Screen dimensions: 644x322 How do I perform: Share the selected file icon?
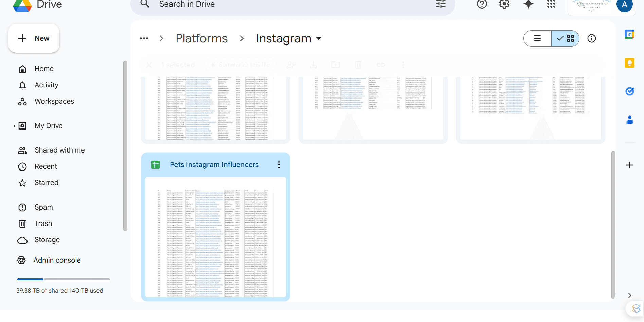[x=291, y=65]
